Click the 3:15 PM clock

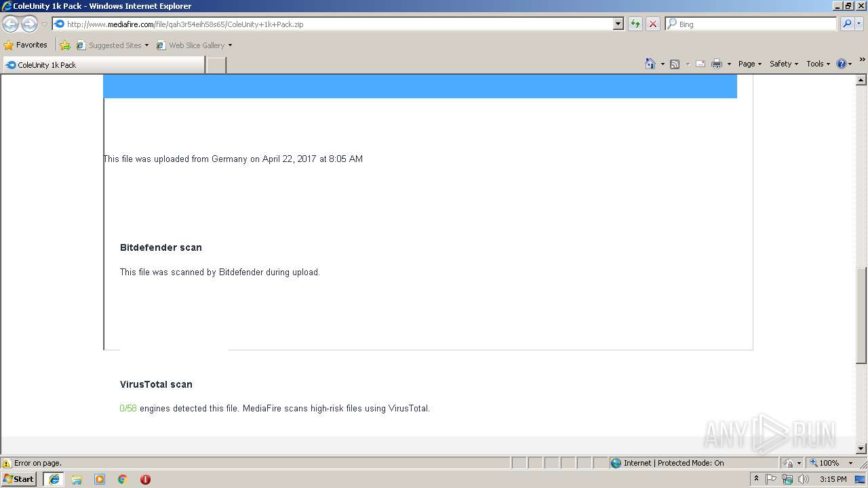[833, 479]
